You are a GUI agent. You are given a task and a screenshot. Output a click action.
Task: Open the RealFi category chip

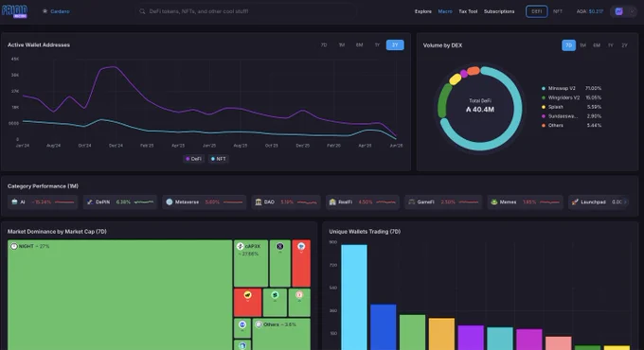click(x=362, y=201)
